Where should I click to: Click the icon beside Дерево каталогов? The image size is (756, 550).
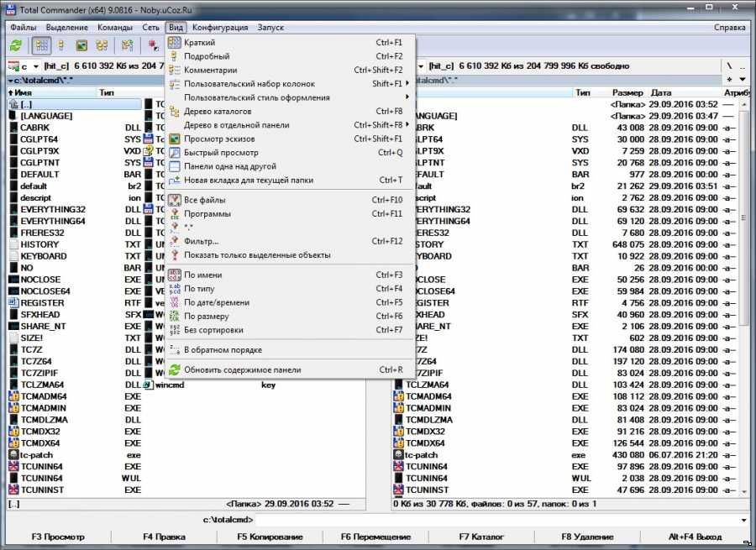click(175, 112)
